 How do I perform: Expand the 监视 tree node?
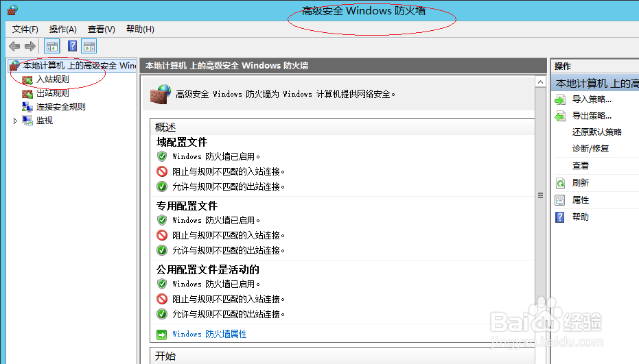pyautogui.click(x=15, y=121)
